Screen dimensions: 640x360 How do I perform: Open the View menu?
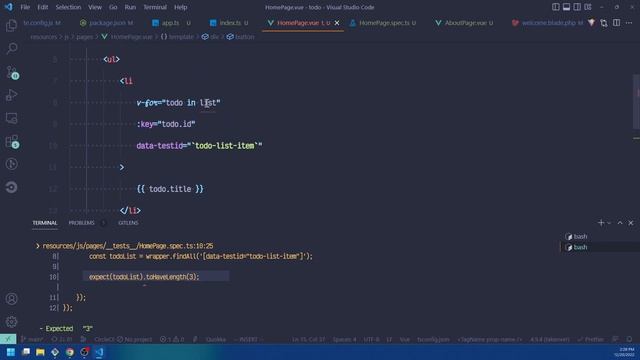point(95,7)
